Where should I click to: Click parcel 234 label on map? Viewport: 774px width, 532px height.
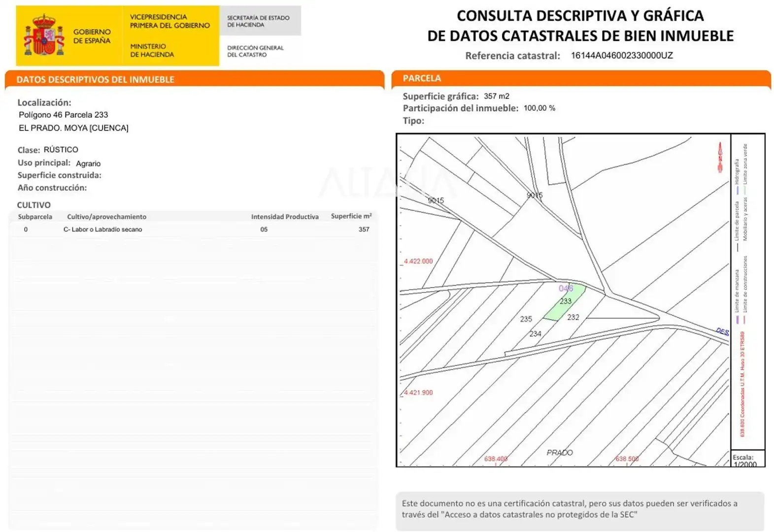(536, 334)
